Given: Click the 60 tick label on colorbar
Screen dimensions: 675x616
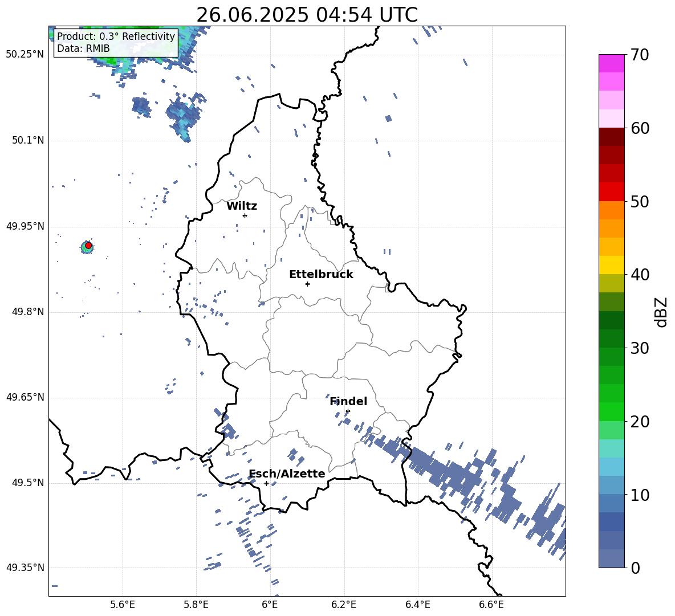Looking at the screenshot, I should [640, 128].
